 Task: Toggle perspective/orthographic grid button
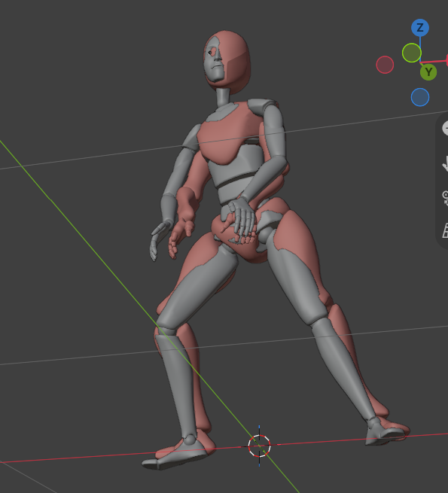coord(445,230)
